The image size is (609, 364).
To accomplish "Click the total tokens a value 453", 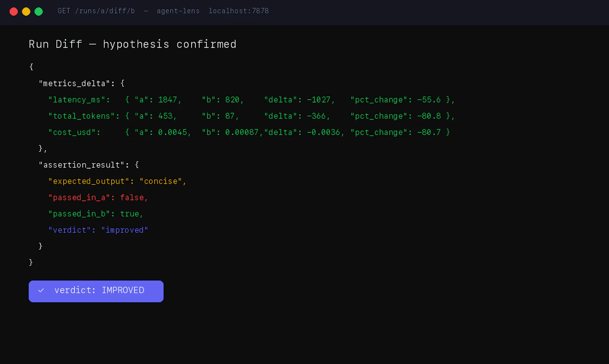I will pos(165,116).
